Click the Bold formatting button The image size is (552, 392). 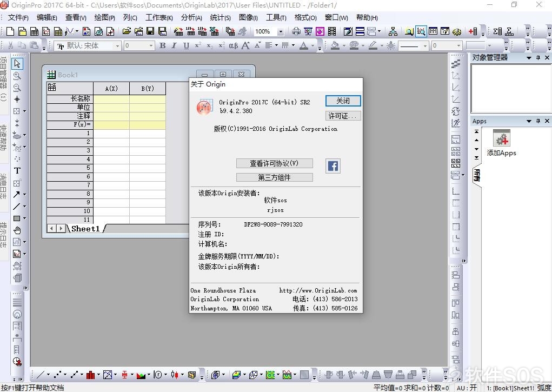point(162,45)
